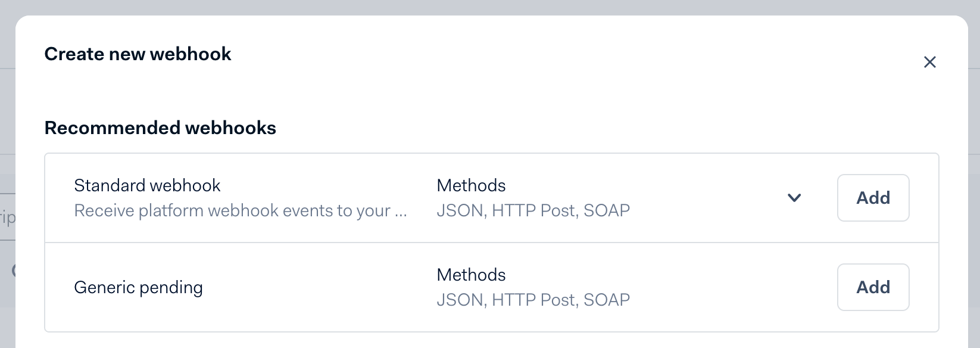The width and height of the screenshot is (980, 348).
Task: Click the 'Create new webhook' dialog heading
Action: [x=138, y=54]
